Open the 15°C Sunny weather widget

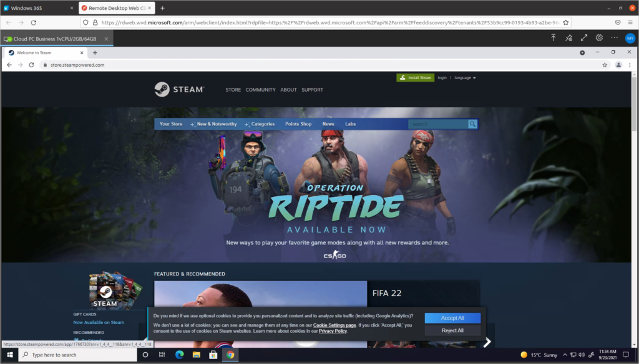(x=539, y=355)
